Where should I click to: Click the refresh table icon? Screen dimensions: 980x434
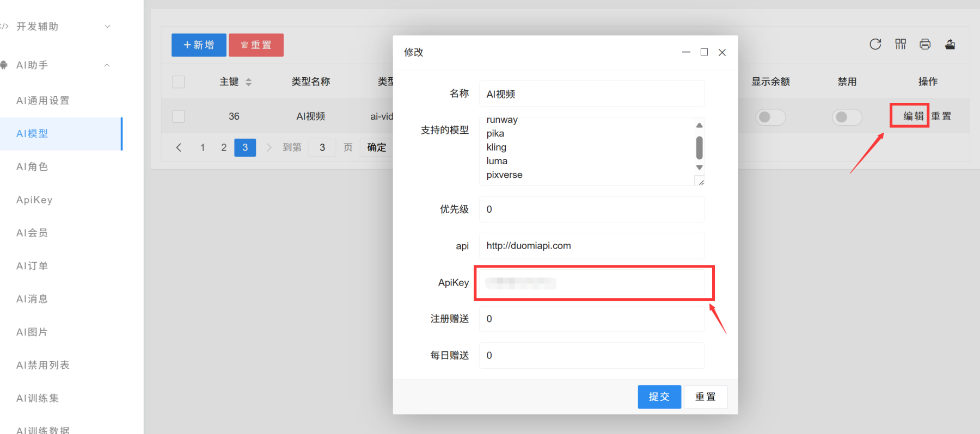coord(875,44)
